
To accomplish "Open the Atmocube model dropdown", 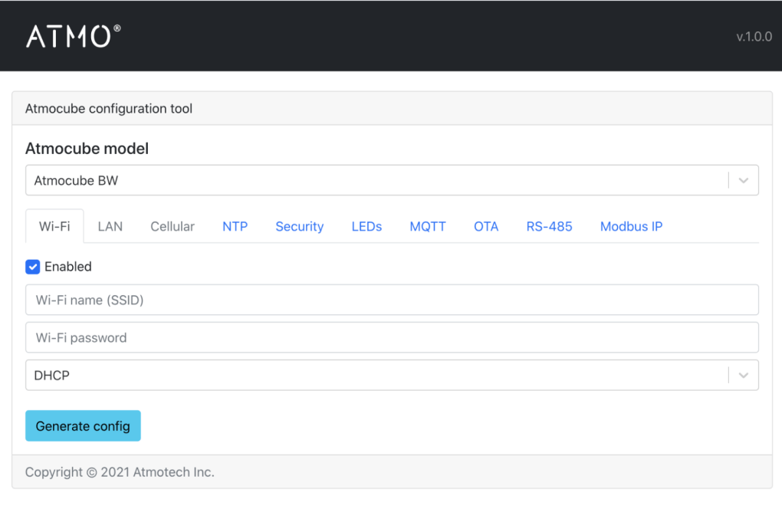I will [x=376, y=181].
